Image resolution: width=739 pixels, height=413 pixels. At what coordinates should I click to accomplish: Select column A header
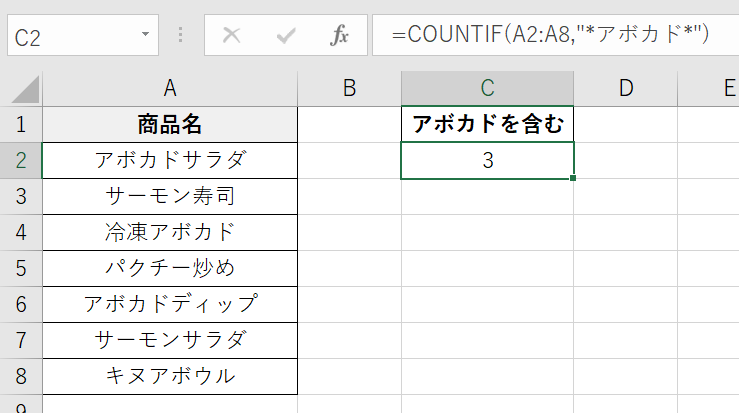point(170,88)
